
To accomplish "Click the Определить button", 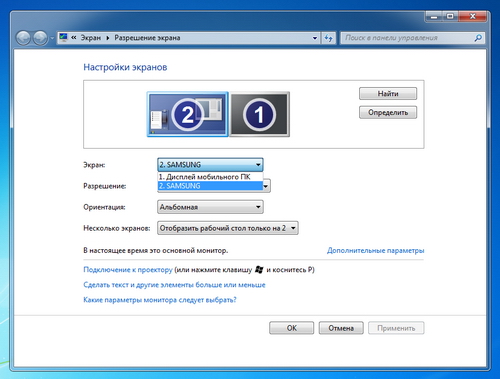I will pos(388,113).
